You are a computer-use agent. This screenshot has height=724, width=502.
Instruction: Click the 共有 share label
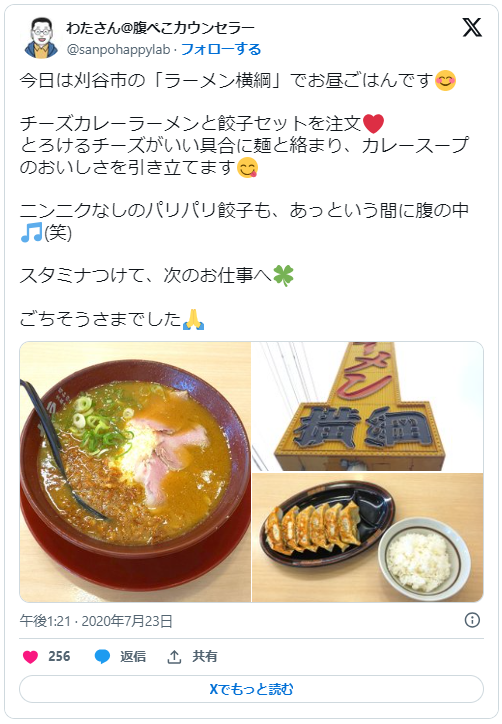205,657
